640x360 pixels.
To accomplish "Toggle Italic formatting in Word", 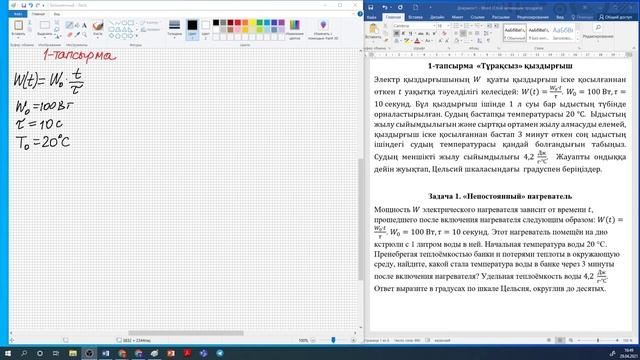I will [403, 33].
